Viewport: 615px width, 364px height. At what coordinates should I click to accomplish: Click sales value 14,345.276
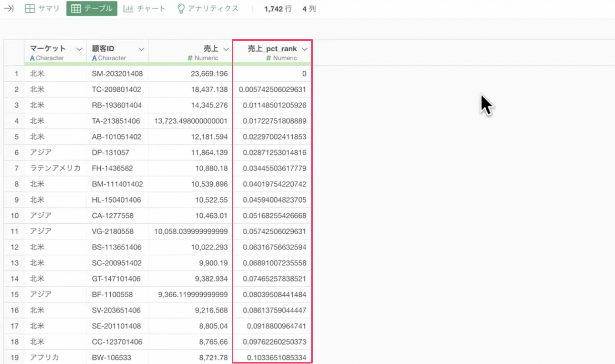tap(209, 105)
